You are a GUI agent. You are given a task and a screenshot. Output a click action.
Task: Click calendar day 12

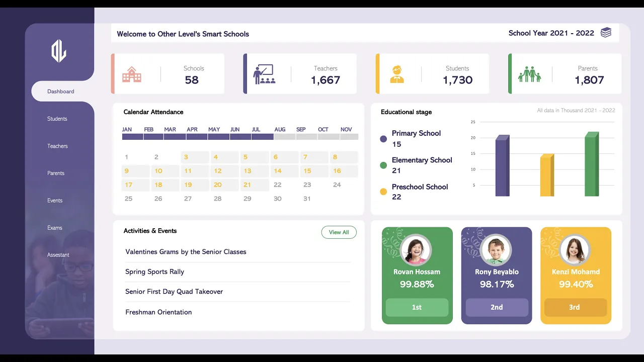[x=224, y=171]
